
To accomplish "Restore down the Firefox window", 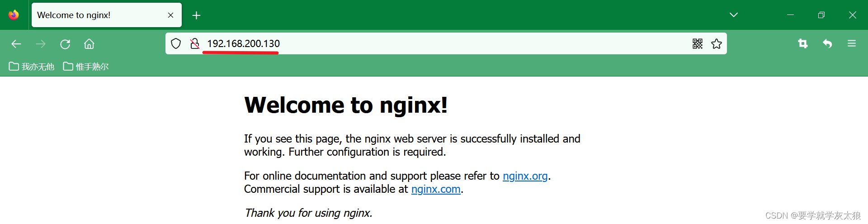I will click(x=821, y=15).
